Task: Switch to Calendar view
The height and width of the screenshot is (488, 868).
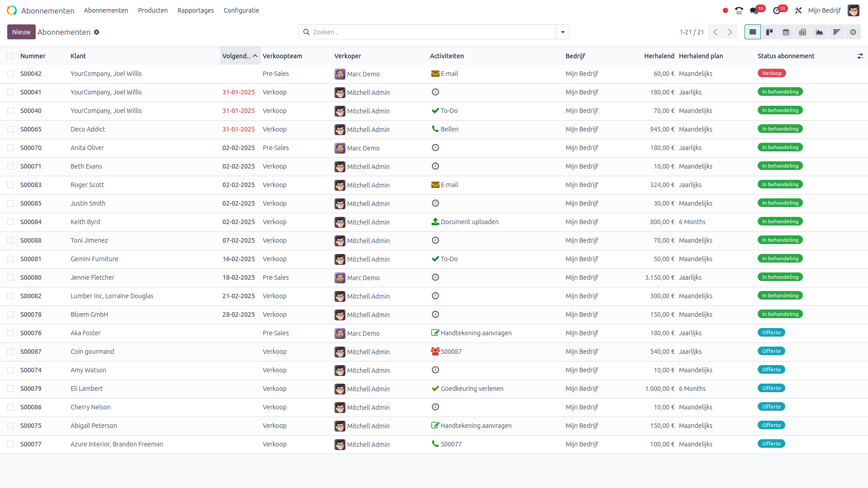Action: pos(786,32)
